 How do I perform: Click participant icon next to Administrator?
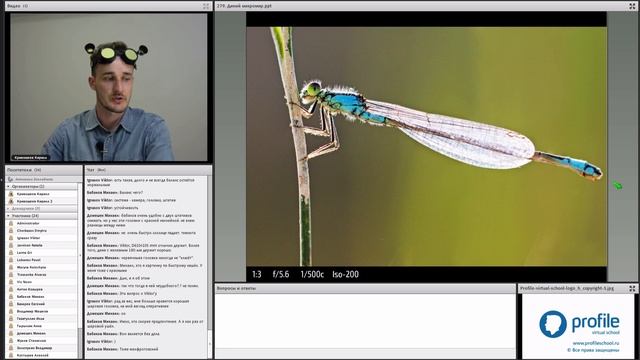[x=11, y=223]
